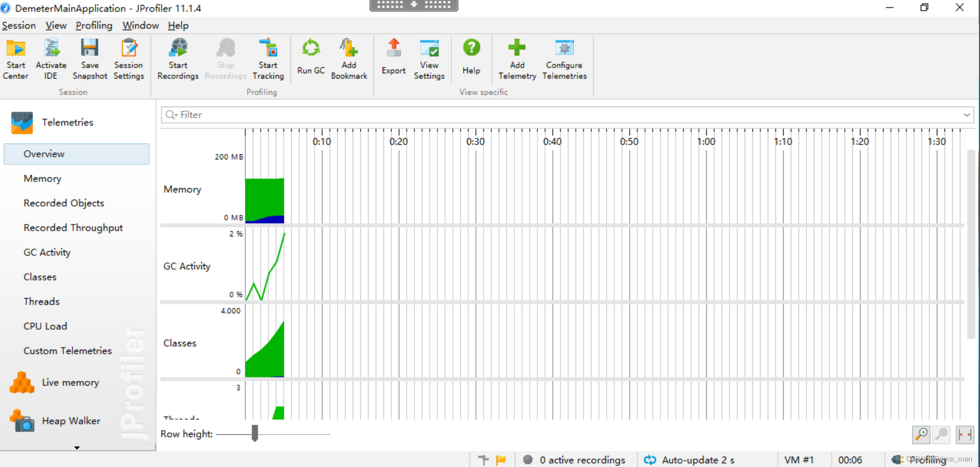Add Bookmark from toolbar
Image resolution: width=980 pixels, height=467 pixels.
coord(349,59)
